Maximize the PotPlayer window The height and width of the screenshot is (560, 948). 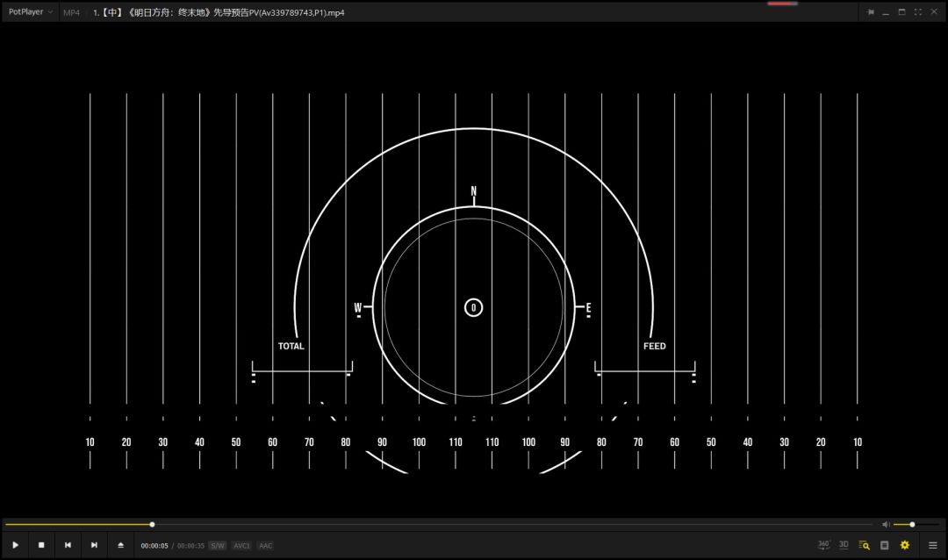tap(901, 12)
